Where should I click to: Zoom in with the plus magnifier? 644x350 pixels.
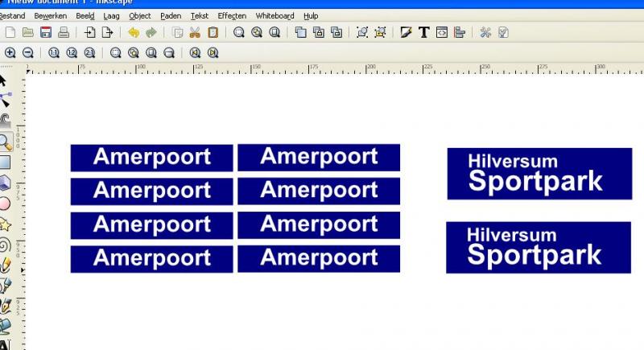pyautogui.click(x=10, y=52)
